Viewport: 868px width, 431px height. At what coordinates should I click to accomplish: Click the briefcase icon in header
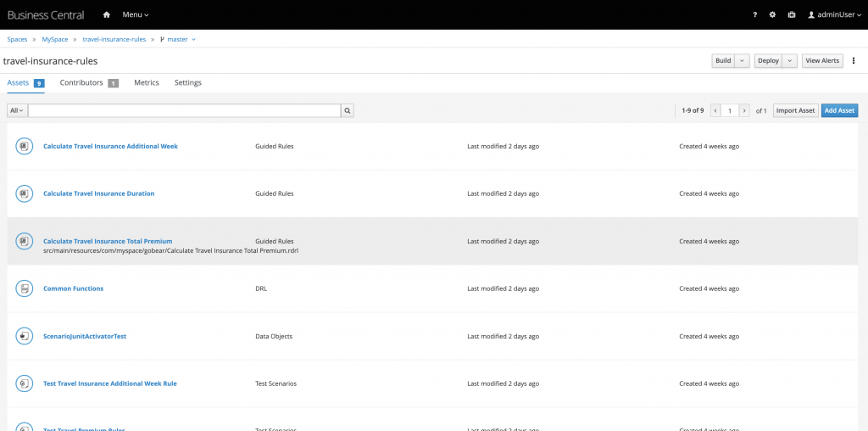tap(791, 14)
